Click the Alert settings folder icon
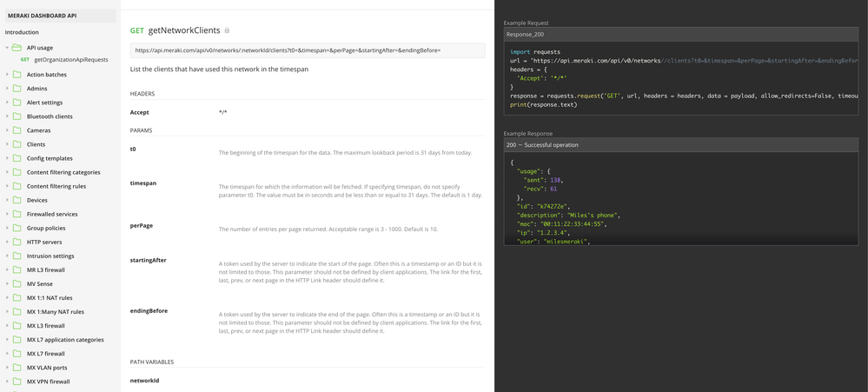The image size is (868, 392). tap(17, 103)
